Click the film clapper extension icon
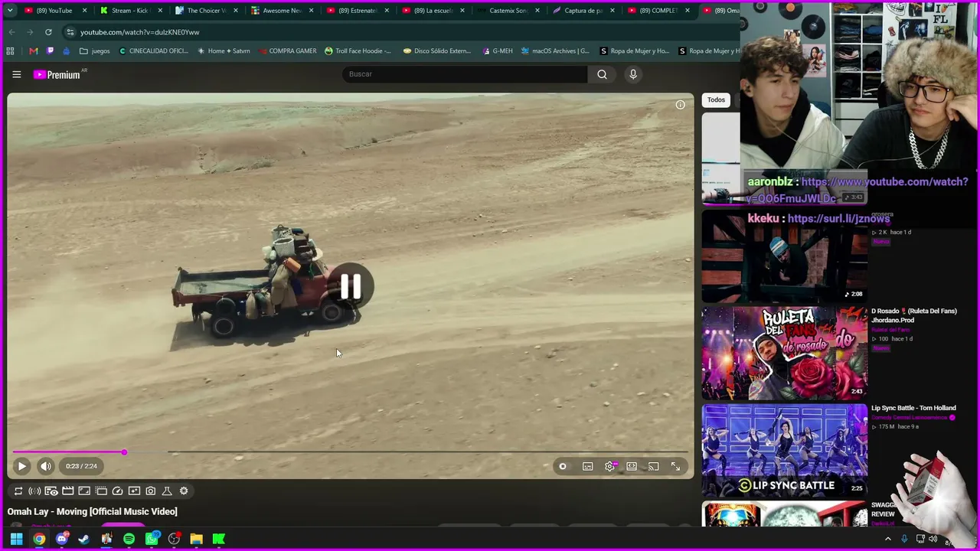The width and height of the screenshot is (980, 551). click(68, 491)
